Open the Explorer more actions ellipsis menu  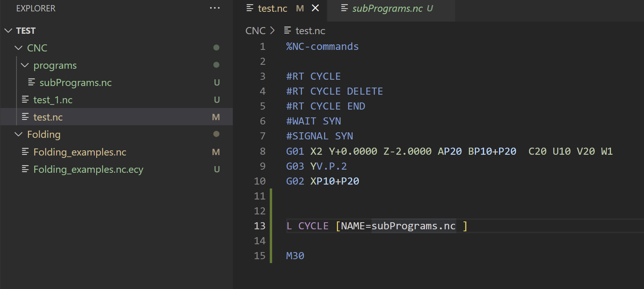point(215,8)
